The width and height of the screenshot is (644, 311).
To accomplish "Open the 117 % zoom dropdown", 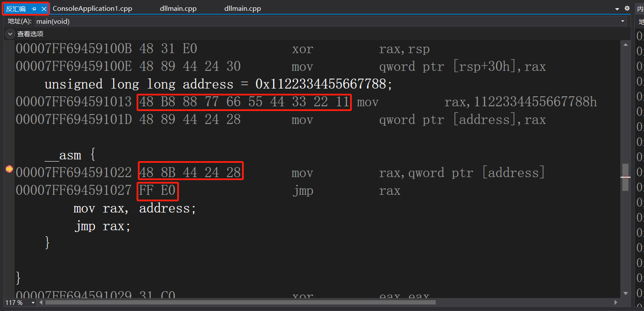I will [x=33, y=303].
